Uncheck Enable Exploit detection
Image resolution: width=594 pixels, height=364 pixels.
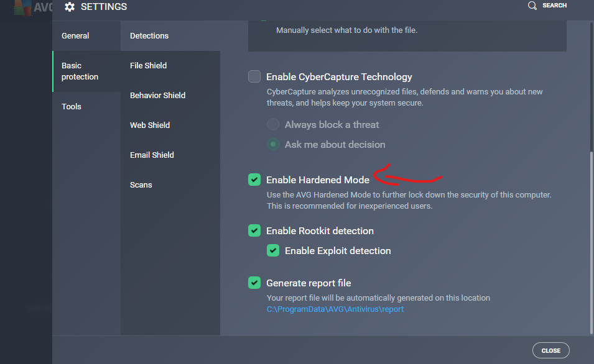[x=273, y=250]
